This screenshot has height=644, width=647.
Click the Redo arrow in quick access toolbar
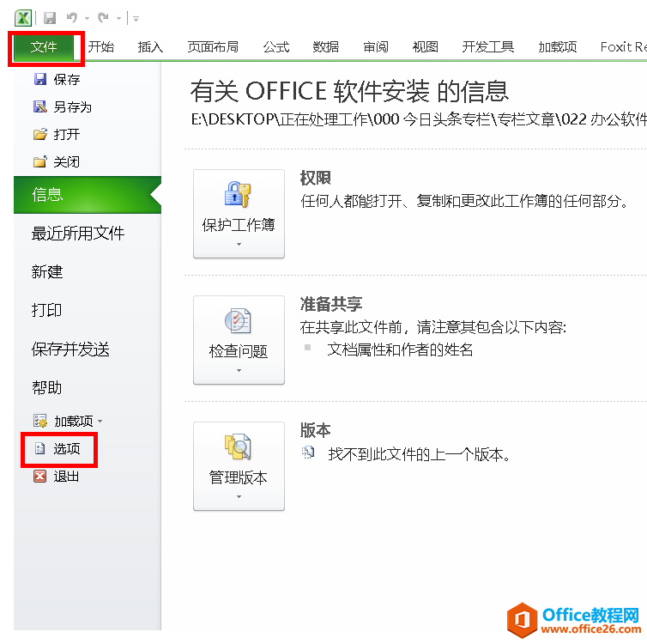103,18
